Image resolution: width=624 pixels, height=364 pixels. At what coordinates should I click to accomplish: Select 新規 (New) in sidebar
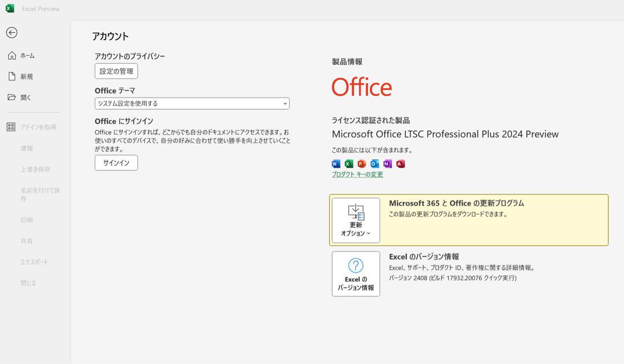pyautogui.click(x=27, y=76)
